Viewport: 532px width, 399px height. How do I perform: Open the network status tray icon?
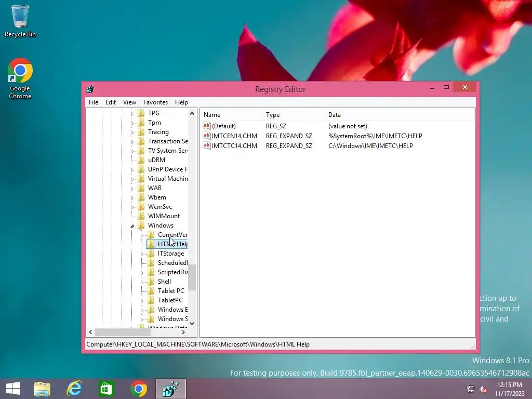470,389
